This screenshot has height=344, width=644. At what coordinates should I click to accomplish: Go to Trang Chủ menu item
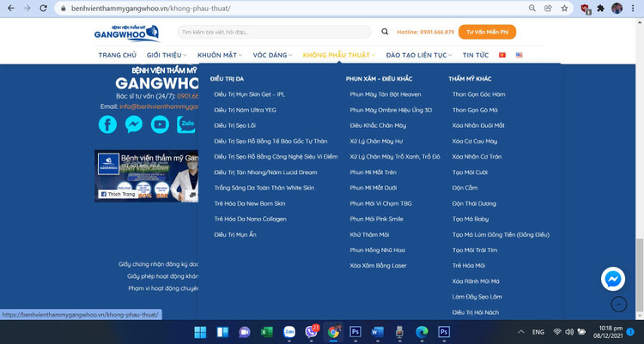[x=118, y=55]
